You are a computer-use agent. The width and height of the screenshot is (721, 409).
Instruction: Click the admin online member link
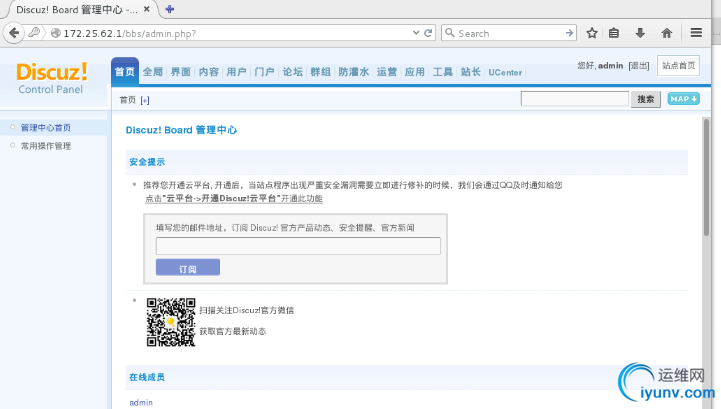pyautogui.click(x=141, y=403)
